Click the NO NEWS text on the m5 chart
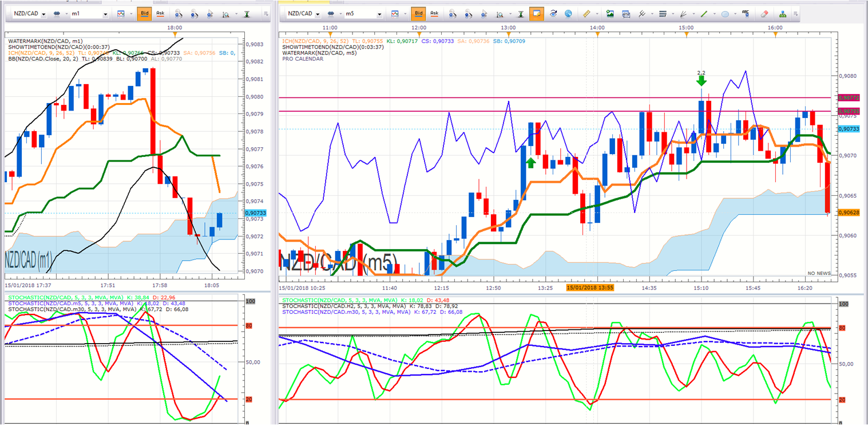The height and width of the screenshot is (425, 868). tap(819, 274)
